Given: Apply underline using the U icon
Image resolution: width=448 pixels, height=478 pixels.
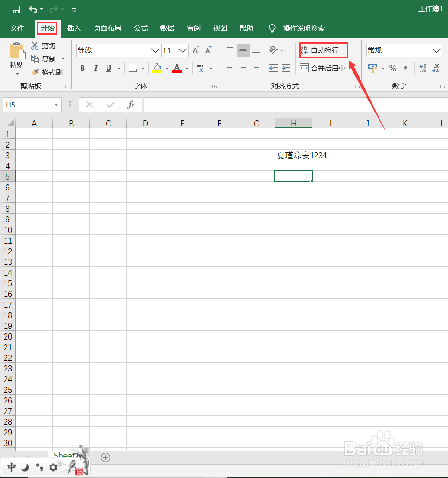Looking at the screenshot, I should pos(107,68).
